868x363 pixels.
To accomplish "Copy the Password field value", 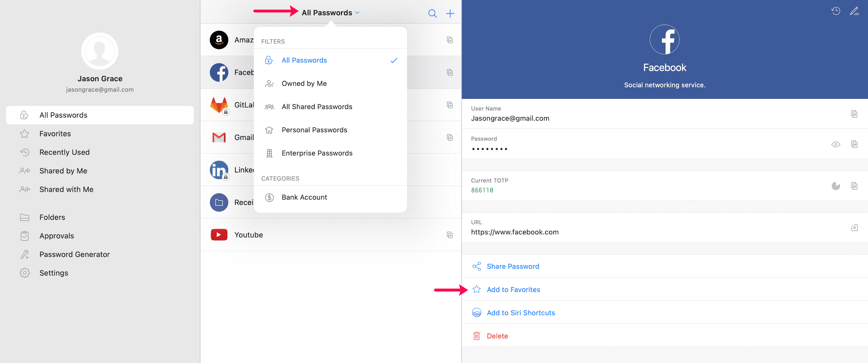I will [x=854, y=144].
